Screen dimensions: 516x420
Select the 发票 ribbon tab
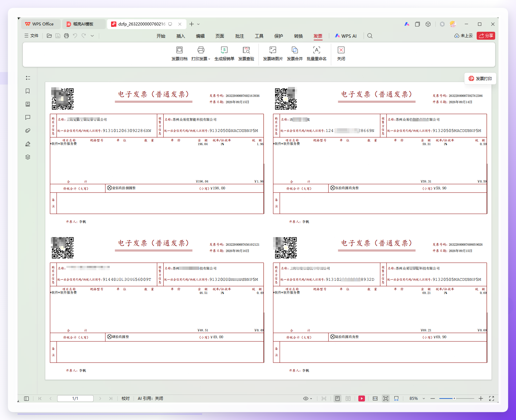318,36
